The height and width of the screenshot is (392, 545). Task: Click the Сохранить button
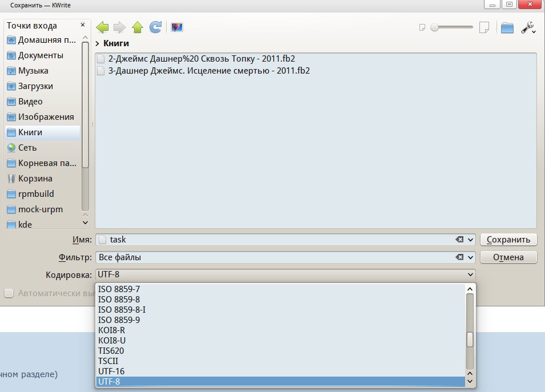pos(508,240)
